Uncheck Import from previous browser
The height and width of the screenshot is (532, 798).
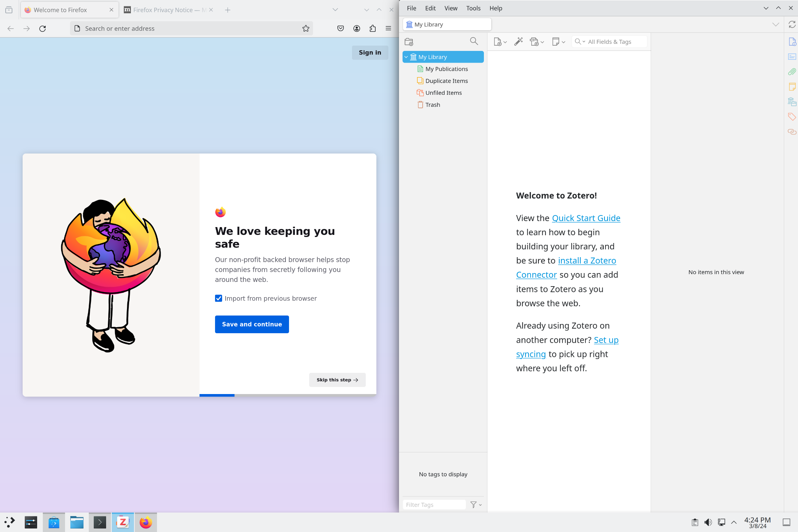pos(219,298)
